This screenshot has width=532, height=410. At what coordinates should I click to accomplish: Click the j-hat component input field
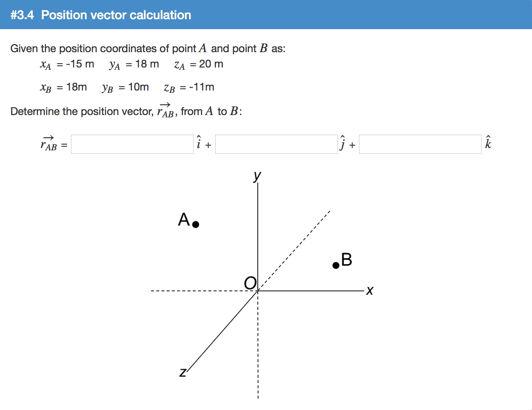pos(276,144)
